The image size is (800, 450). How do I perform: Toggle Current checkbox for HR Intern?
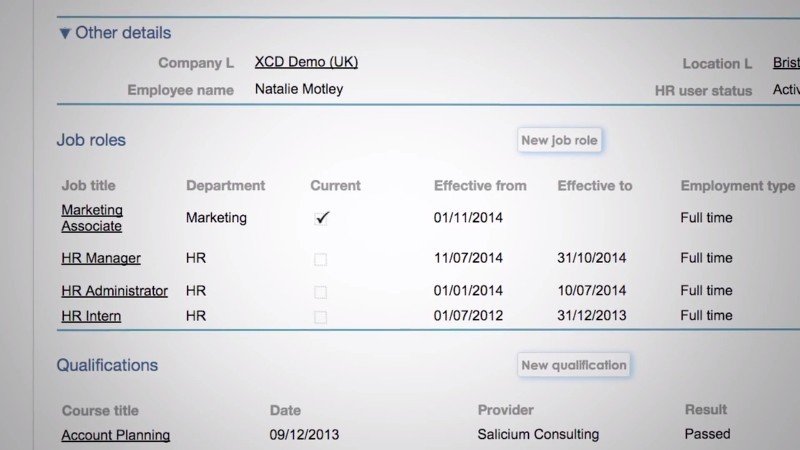pyautogui.click(x=320, y=317)
